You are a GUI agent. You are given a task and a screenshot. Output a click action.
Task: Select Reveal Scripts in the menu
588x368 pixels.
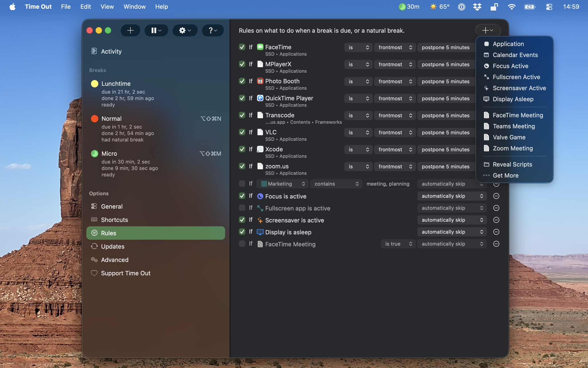coord(514,164)
